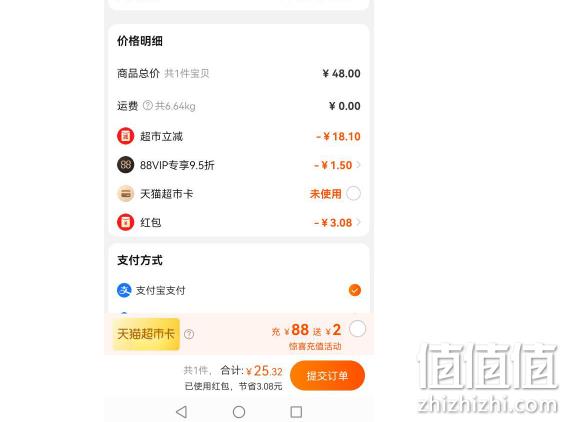Screen dimensions: 567x422
Task: Tap the Android back triangle button
Action: click(182, 412)
